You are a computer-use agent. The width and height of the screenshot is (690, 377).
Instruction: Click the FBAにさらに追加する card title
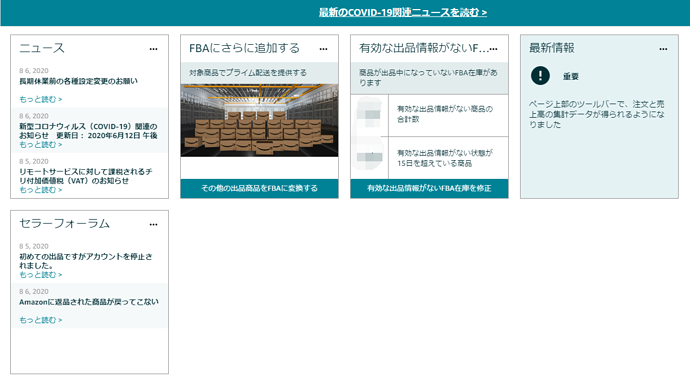(x=244, y=48)
